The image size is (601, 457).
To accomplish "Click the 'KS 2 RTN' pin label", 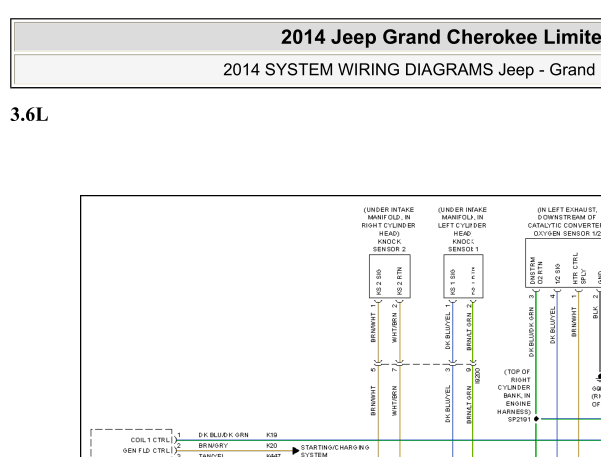I will (x=399, y=281).
